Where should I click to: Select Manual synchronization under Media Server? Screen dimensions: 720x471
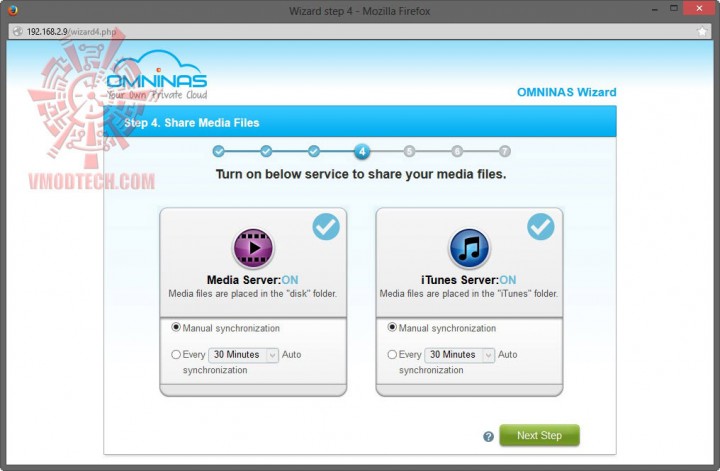[x=175, y=327]
